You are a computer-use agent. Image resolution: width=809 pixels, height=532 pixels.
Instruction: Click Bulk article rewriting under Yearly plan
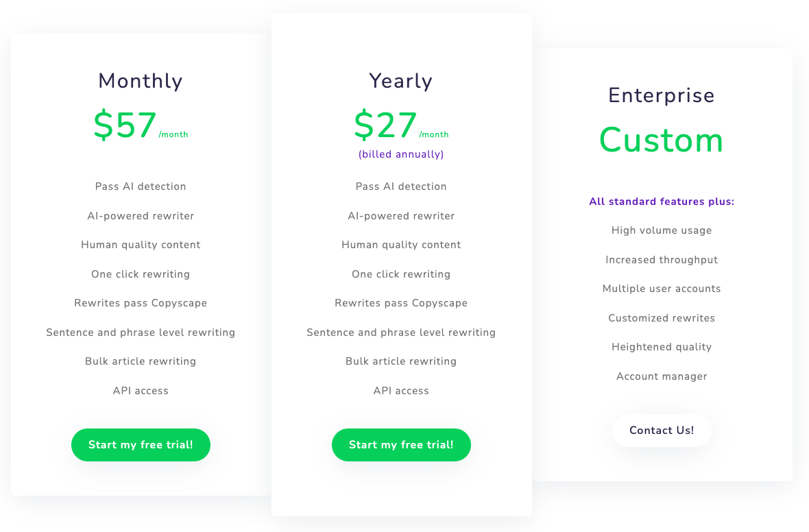(x=401, y=361)
